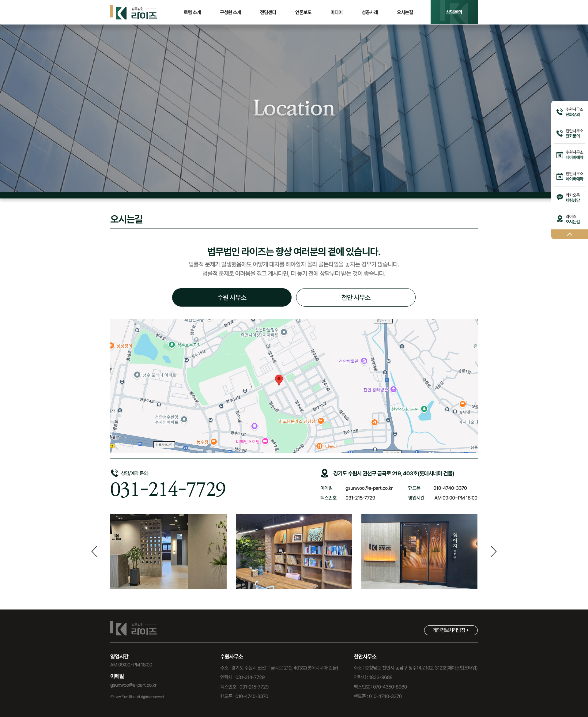Image resolution: width=588 pixels, height=717 pixels.
Task: Click the address pin icon next to 경기도 수원시
Action: pyautogui.click(x=325, y=473)
